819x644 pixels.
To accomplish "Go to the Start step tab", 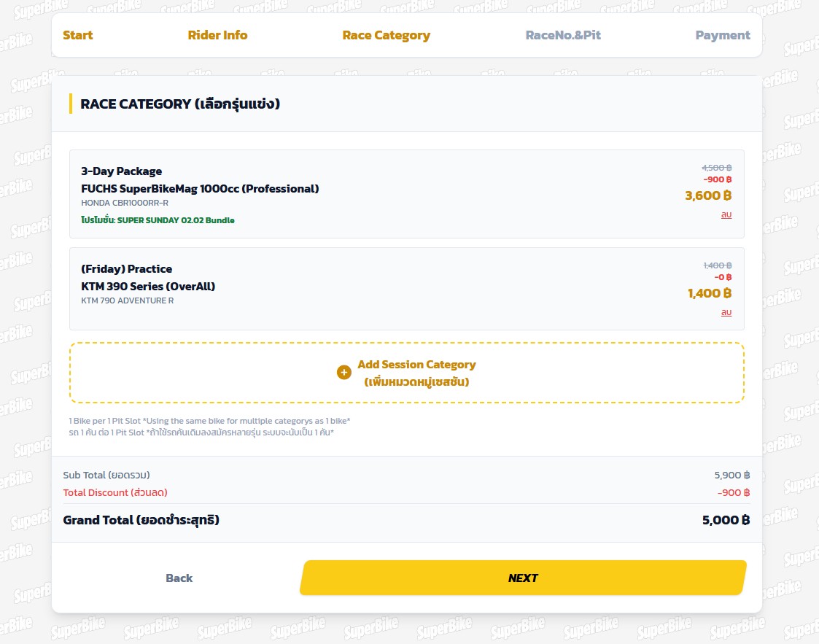I will point(78,35).
